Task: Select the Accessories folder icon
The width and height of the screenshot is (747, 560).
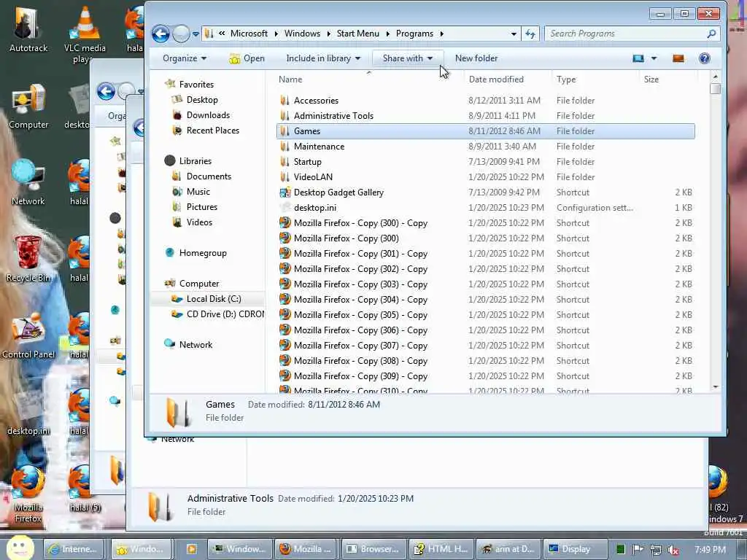Action: click(285, 101)
